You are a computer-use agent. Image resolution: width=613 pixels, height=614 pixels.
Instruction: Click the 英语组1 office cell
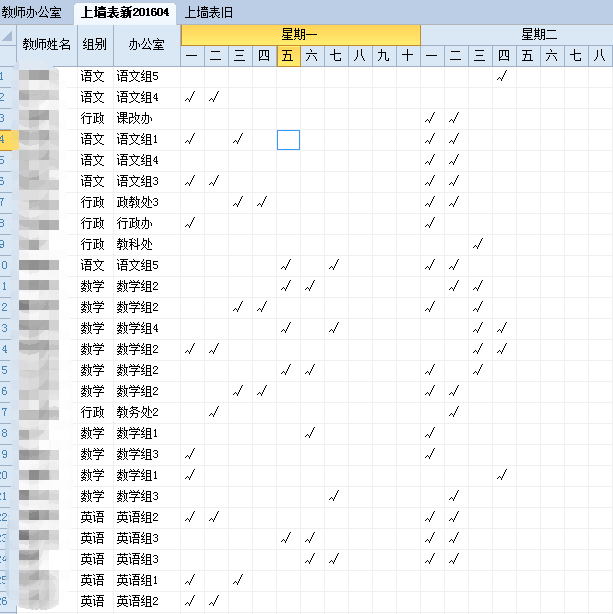[x=147, y=580]
